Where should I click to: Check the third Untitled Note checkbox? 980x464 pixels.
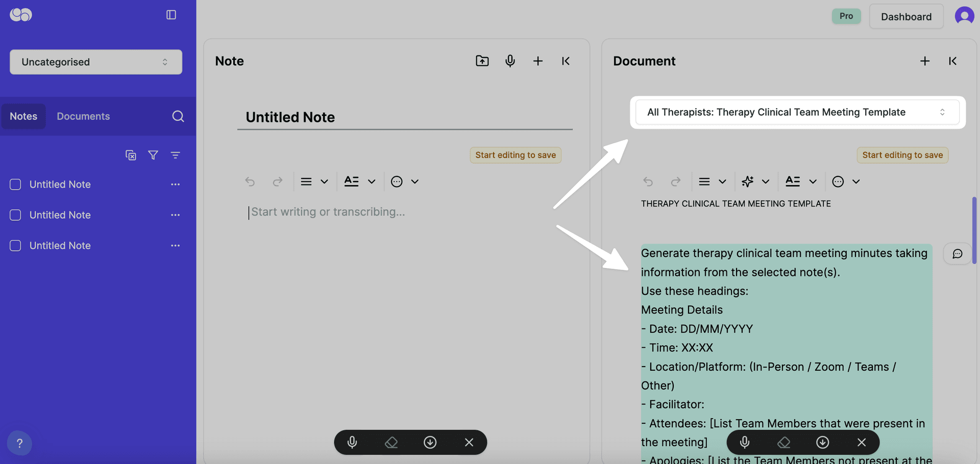point(15,246)
